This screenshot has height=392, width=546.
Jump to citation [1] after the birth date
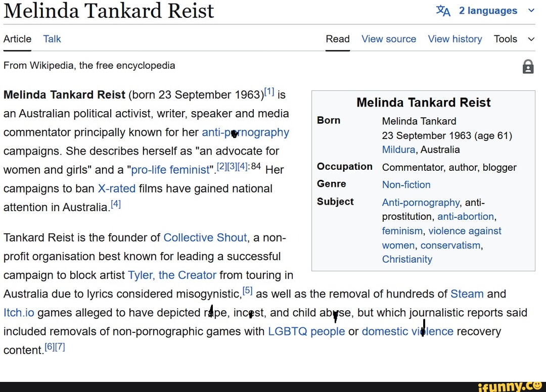click(x=269, y=92)
